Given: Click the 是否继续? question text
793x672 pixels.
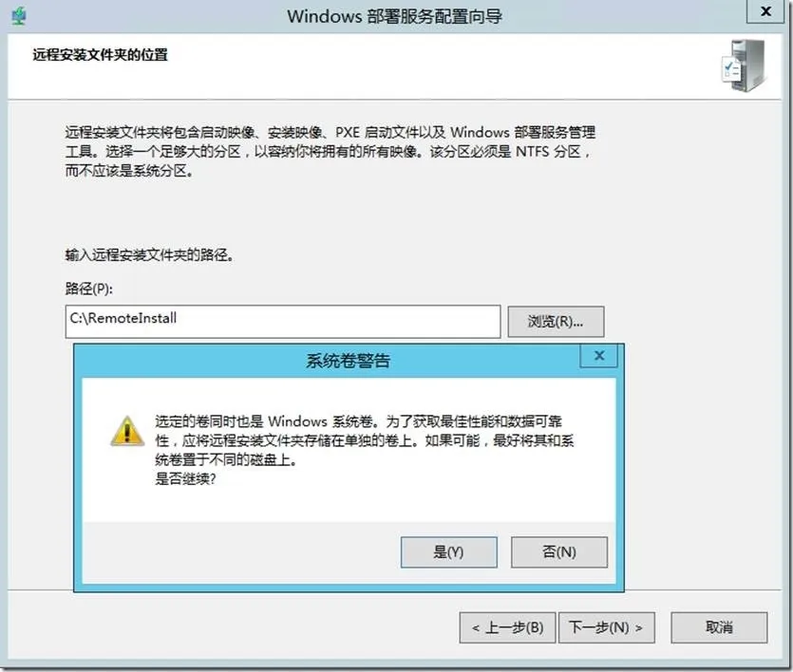Looking at the screenshot, I should 185,478.
